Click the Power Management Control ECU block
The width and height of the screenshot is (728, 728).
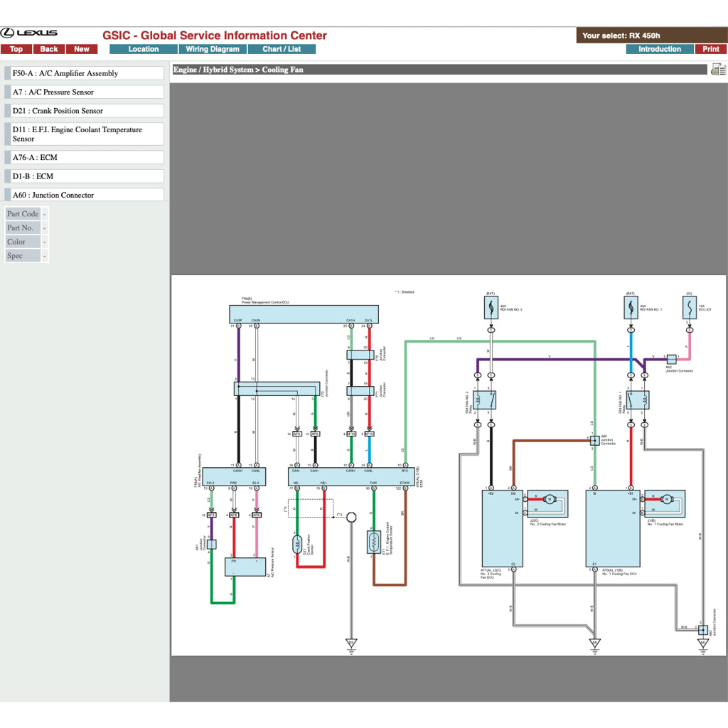(304, 314)
